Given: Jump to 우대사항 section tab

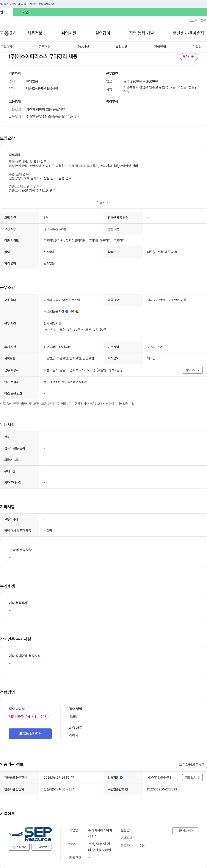Looking at the screenshot, I should (x=83, y=47).
